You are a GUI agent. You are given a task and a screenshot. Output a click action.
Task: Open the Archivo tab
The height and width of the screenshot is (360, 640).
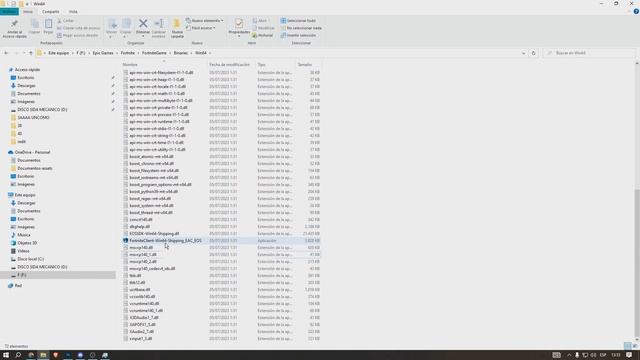tap(9, 11)
